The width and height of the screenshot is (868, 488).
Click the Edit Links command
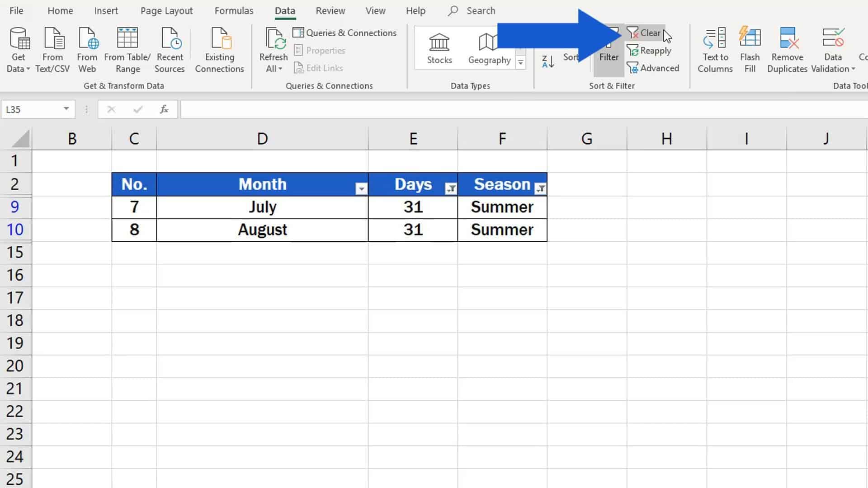point(319,68)
